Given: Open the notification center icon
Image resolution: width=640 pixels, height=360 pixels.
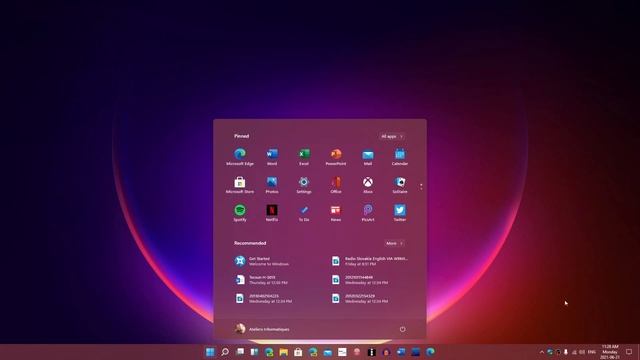Looking at the screenshot, I should click(x=629, y=352).
